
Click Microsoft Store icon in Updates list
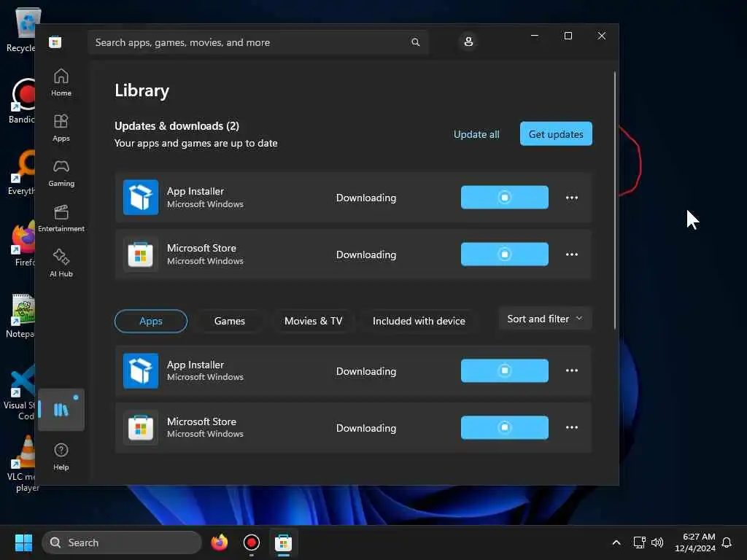pos(141,254)
